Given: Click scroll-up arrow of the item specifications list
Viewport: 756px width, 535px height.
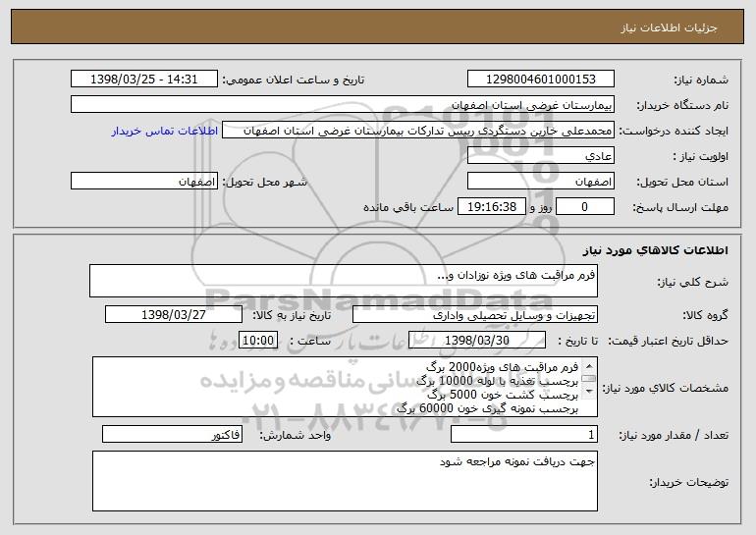Looking at the screenshot, I should pos(589,366).
